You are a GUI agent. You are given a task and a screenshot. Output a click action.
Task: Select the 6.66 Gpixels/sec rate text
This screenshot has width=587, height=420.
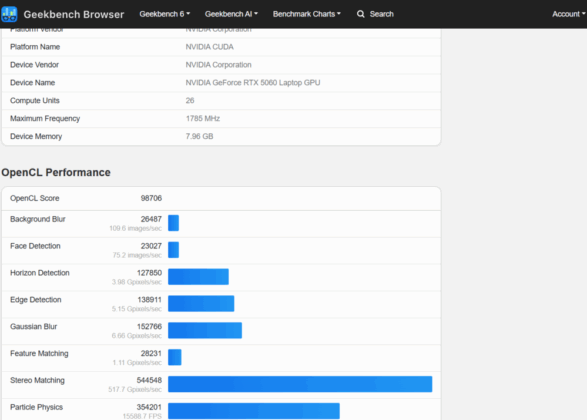click(x=137, y=336)
